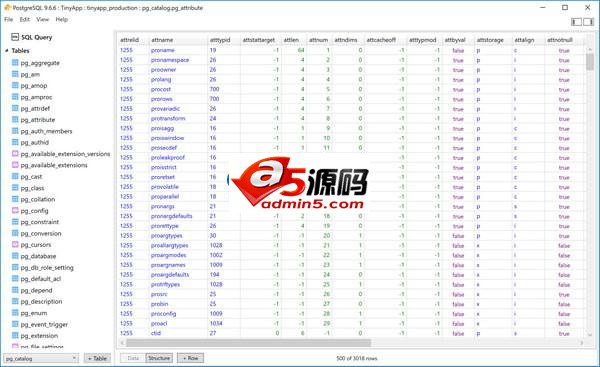600x367 pixels.
Task: Click the pg_attrdef table icon
Action: [x=15, y=108]
